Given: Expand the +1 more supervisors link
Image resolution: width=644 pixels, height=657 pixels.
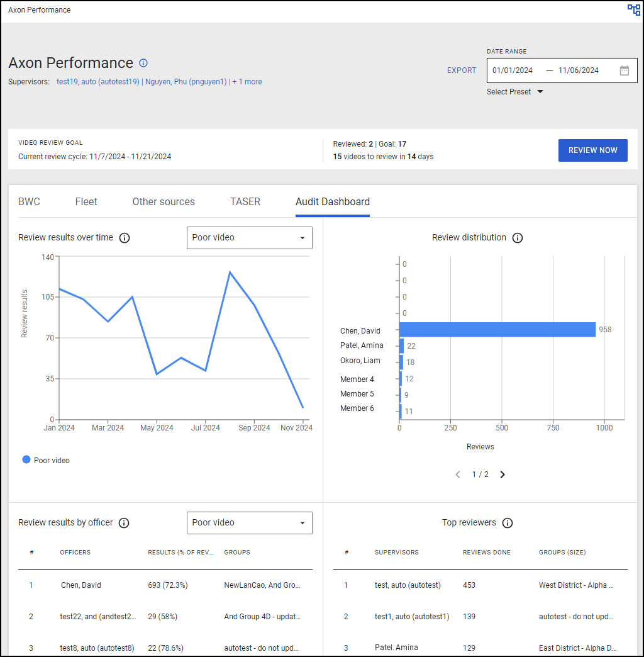Looking at the screenshot, I should [x=247, y=82].
